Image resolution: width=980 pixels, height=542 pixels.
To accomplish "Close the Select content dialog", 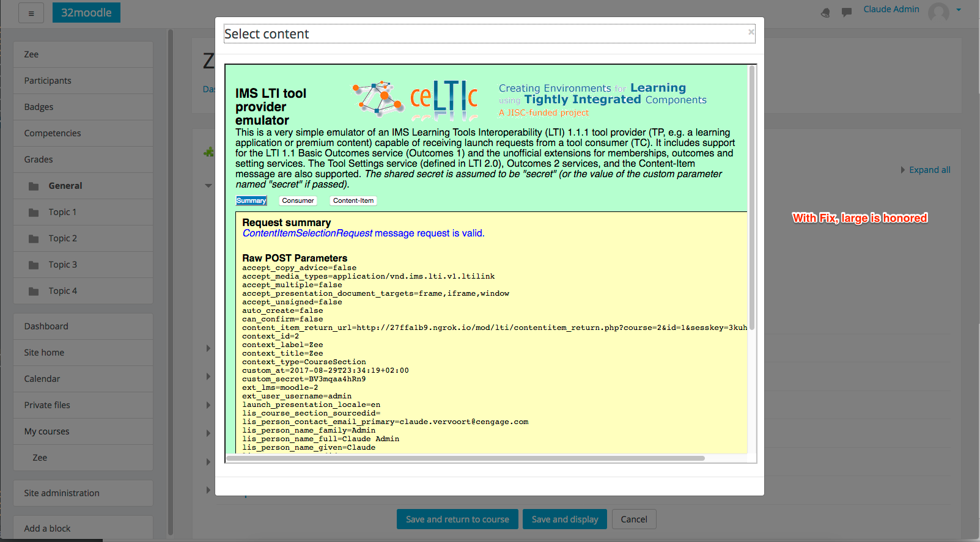I will [x=751, y=32].
